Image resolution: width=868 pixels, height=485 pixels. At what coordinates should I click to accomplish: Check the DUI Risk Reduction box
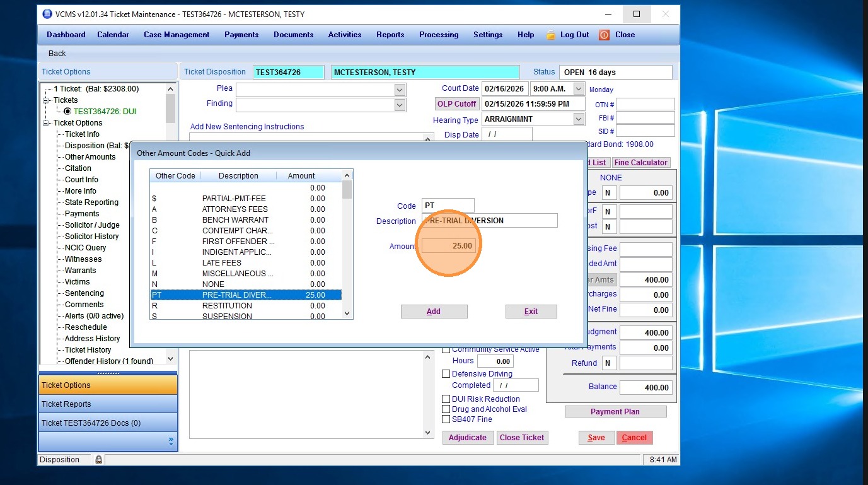point(446,399)
